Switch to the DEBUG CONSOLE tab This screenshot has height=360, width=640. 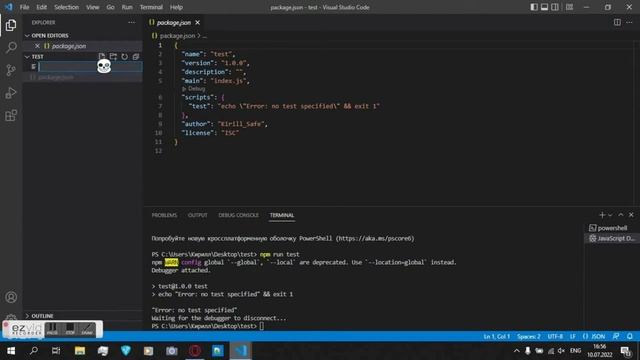[238, 215]
